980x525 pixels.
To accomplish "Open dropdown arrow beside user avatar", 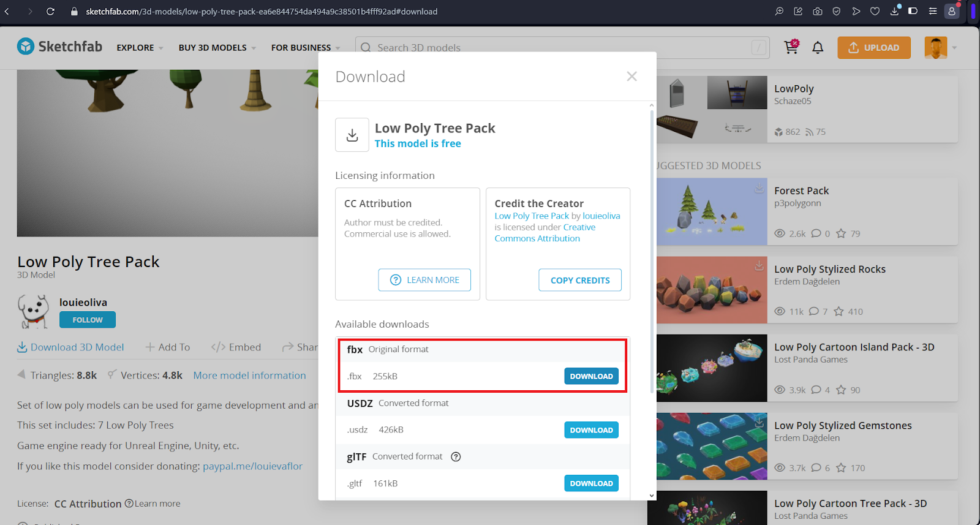I will [954, 48].
